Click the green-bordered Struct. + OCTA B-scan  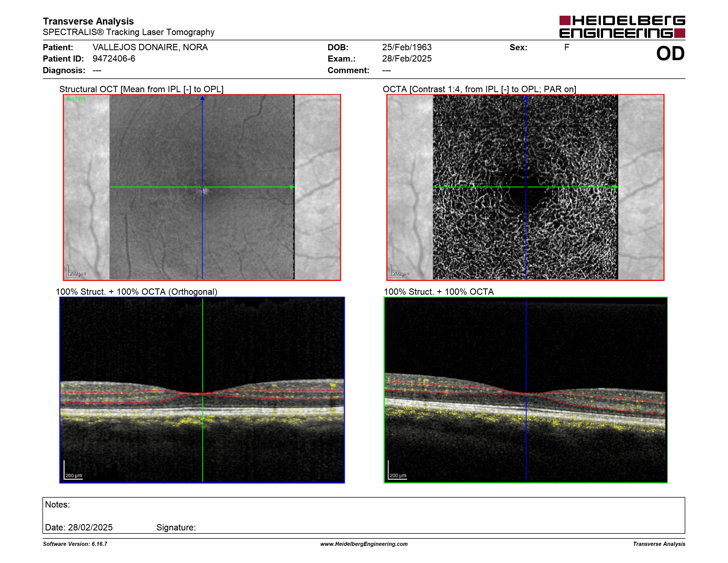coord(526,390)
